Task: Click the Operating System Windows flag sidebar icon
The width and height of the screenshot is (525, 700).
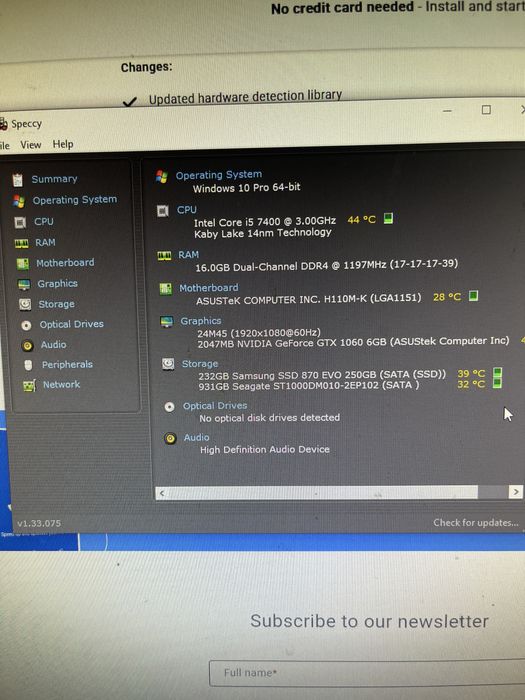Action: tap(19, 201)
